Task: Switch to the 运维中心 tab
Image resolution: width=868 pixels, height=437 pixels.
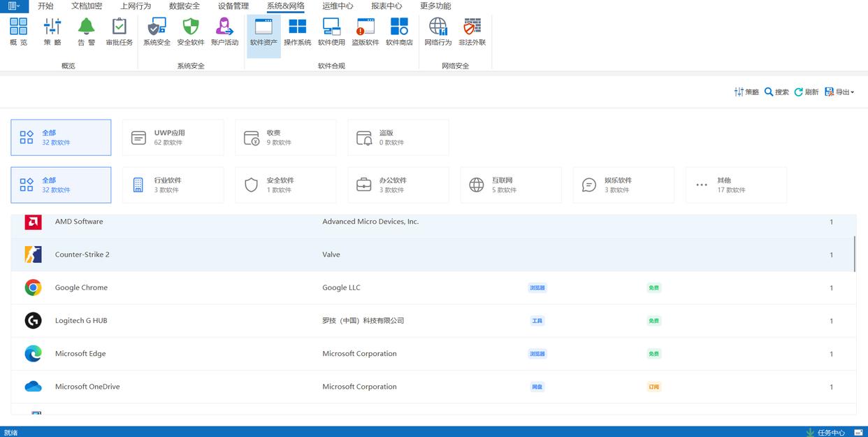Action: (x=338, y=6)
